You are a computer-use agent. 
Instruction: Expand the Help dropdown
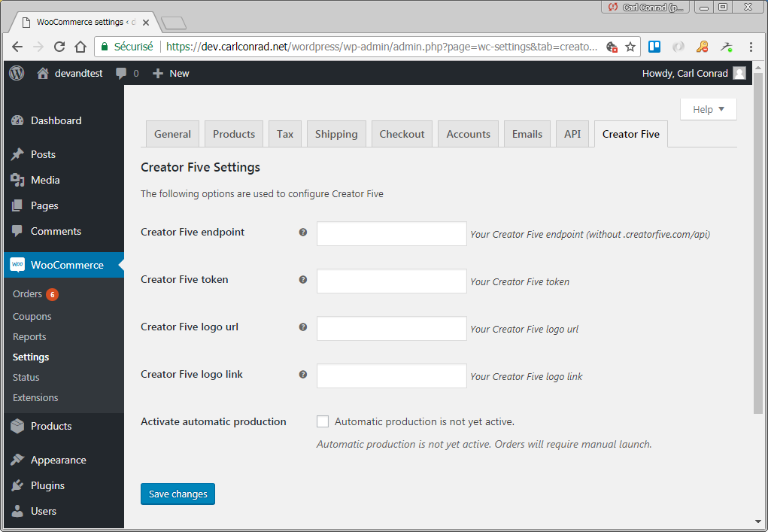(709, 109)
